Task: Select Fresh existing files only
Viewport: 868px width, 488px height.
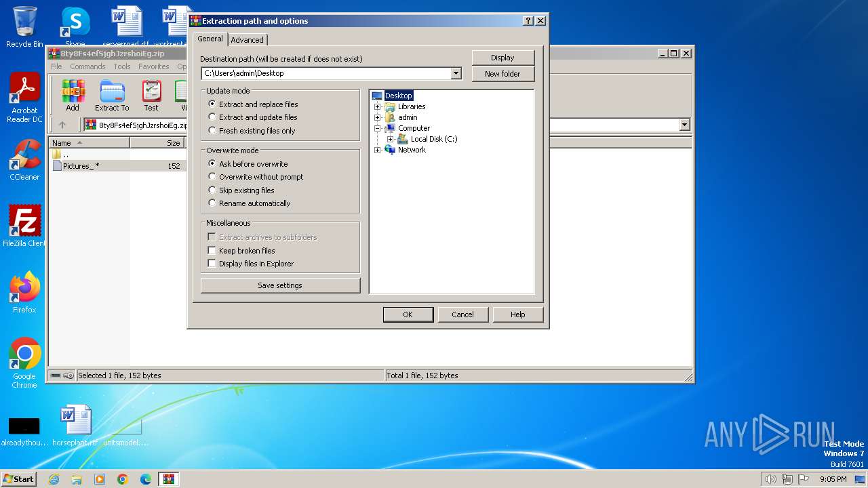Action: click(x=252, y=131)
